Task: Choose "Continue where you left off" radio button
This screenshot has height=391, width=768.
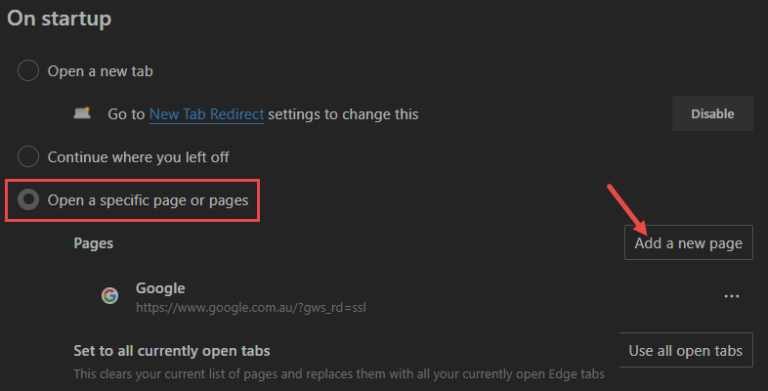Action: point(28,157)
